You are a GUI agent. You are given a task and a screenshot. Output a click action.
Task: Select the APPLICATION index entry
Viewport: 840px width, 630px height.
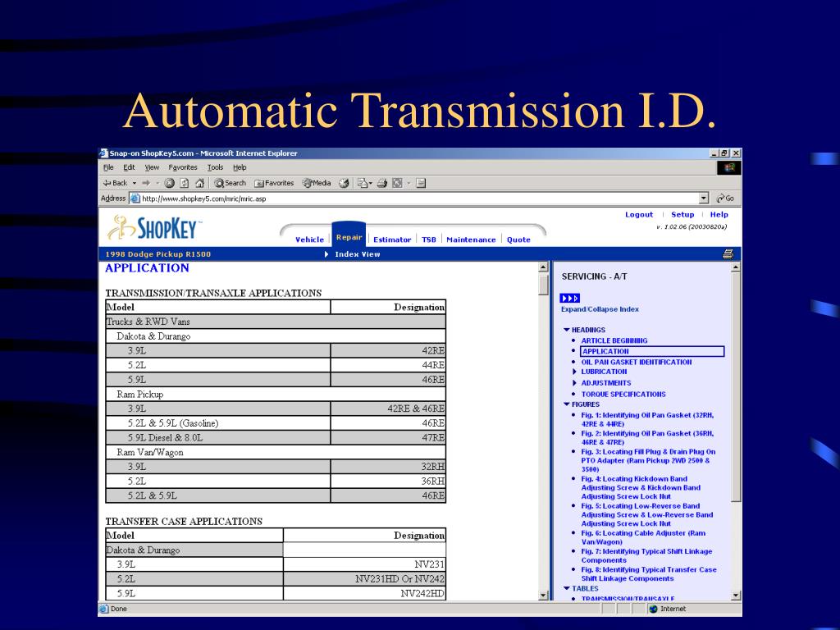tap(652, 351)
